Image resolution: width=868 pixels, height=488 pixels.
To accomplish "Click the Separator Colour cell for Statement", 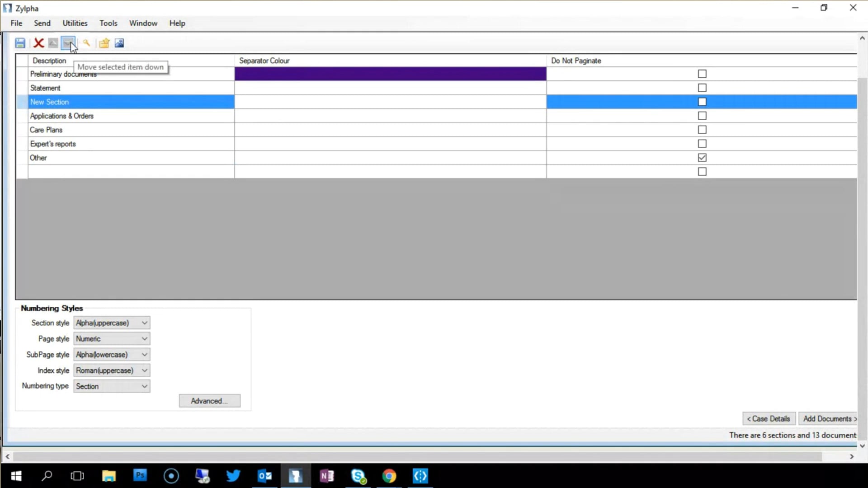I will coord(391,88).
